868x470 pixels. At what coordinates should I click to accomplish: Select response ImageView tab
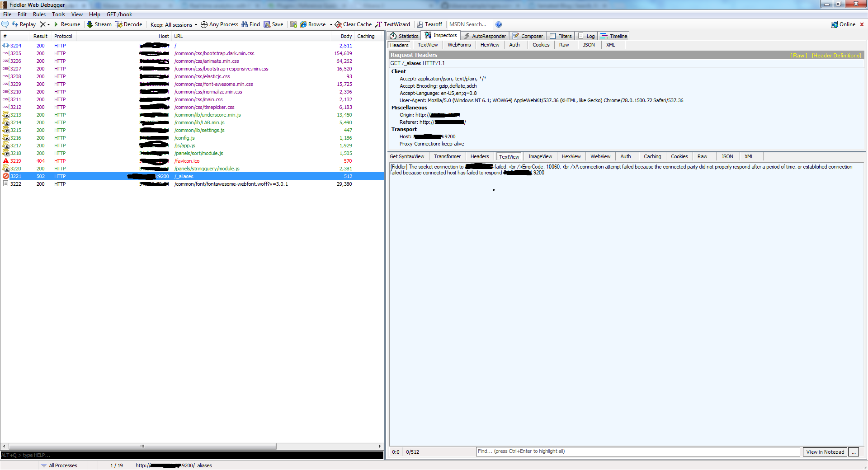[x=540, y=156]
